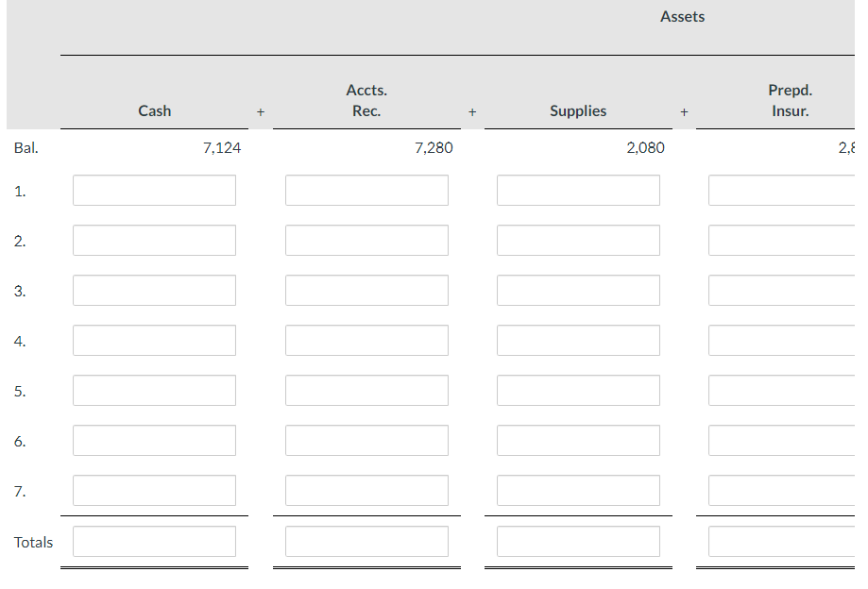Focus the Prepd. Insur. box in row 3
Image resolution: width=868 pixels, height=589 pixels.
[782, 291]
